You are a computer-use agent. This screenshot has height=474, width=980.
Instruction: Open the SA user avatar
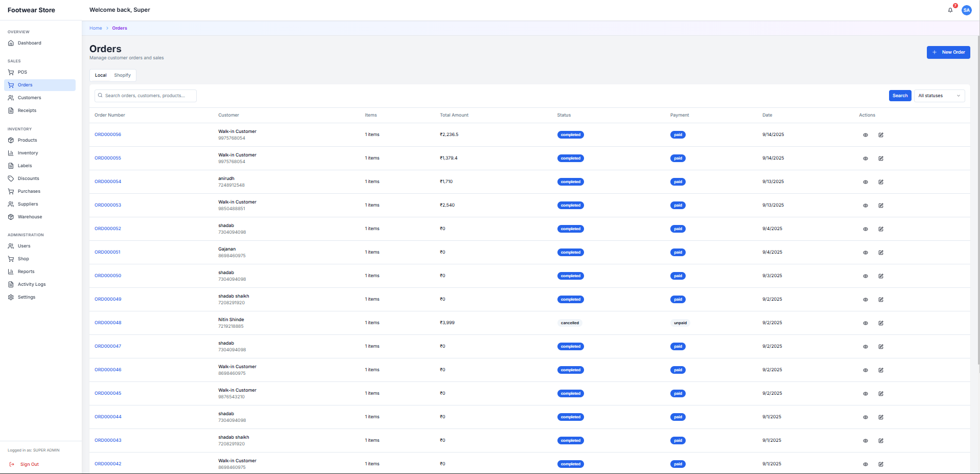click(x=966, y=10)
